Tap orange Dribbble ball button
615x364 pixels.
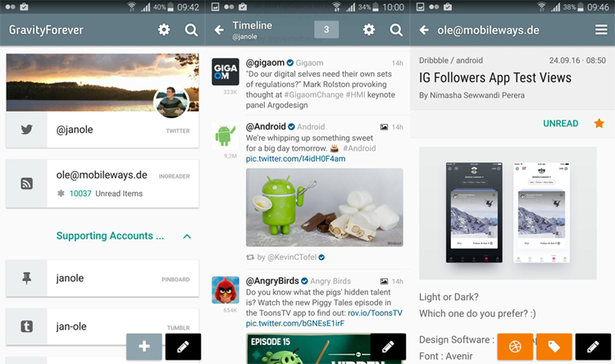[x=515, y=347]
